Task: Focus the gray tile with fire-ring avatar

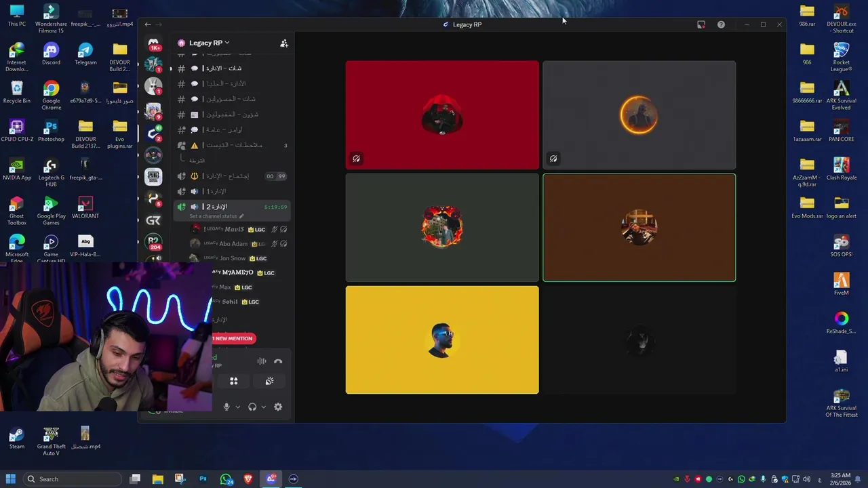Action: pos(639,115)
